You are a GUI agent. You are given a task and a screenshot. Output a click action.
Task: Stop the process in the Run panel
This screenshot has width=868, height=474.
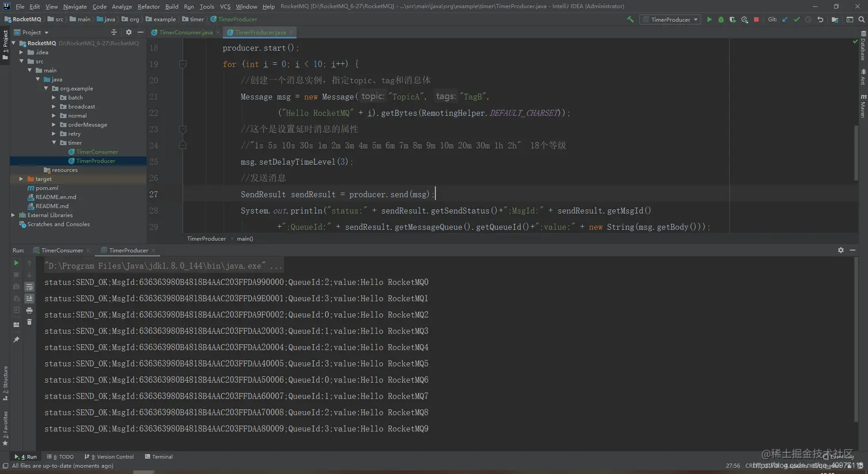[x=16, y=275]
